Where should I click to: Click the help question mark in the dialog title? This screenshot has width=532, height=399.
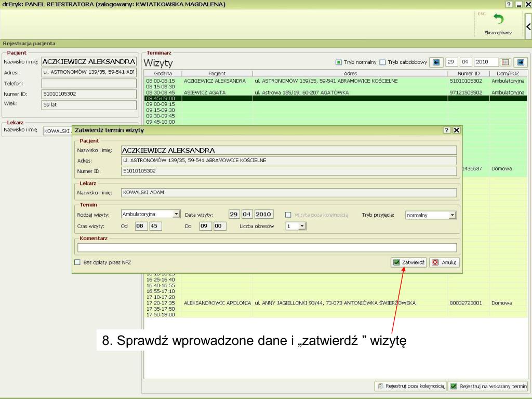click(x=446, y=130)
